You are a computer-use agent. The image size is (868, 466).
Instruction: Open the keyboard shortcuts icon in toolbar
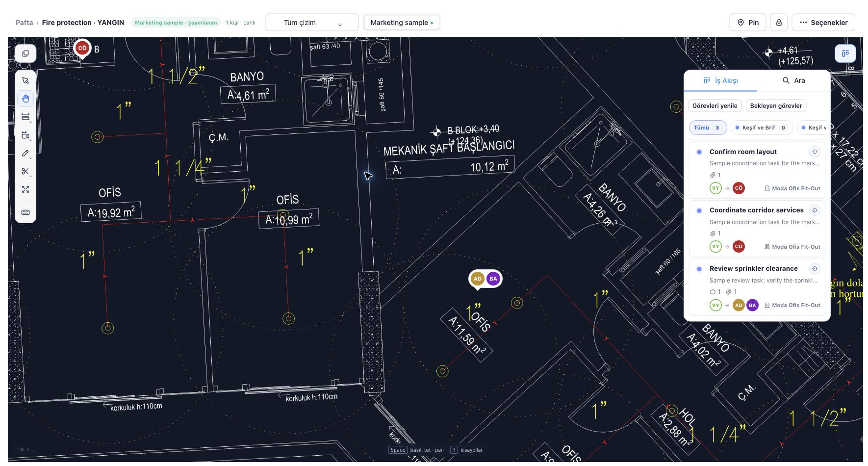point(26,212)
